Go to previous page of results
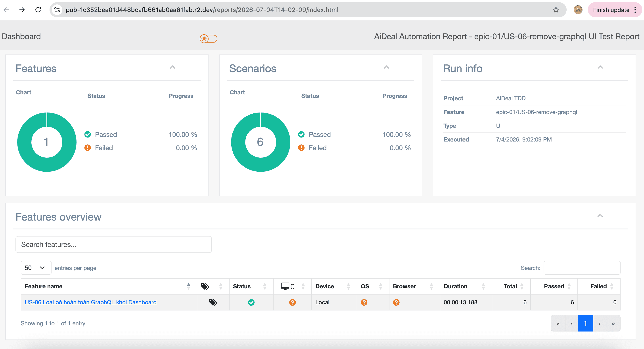 [571, 323]
